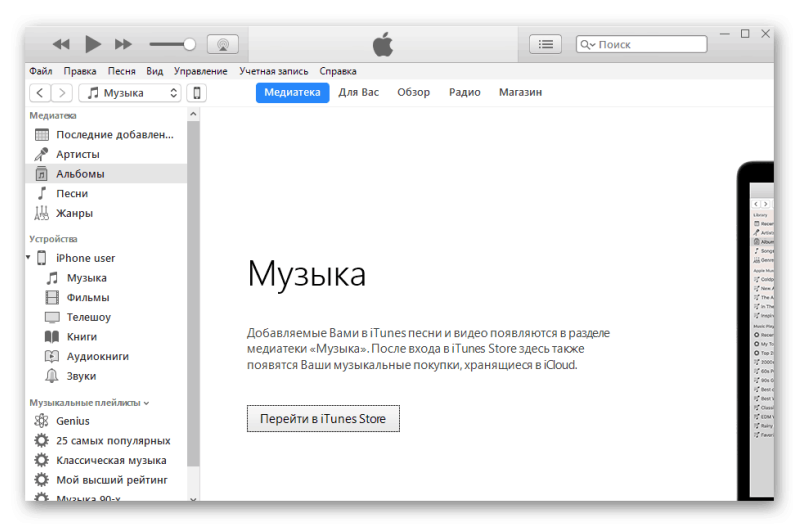Go forward with the right arrow button
The height and width of the screenshot is (527, 800).
[62, 93]
